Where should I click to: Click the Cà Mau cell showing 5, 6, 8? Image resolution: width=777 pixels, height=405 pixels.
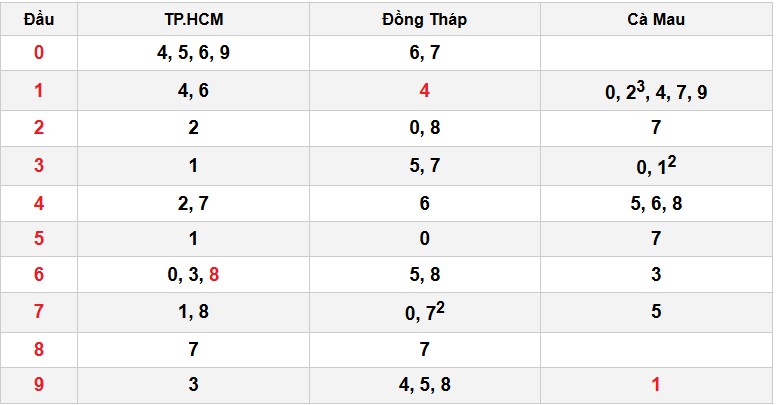tap(656, 203)
